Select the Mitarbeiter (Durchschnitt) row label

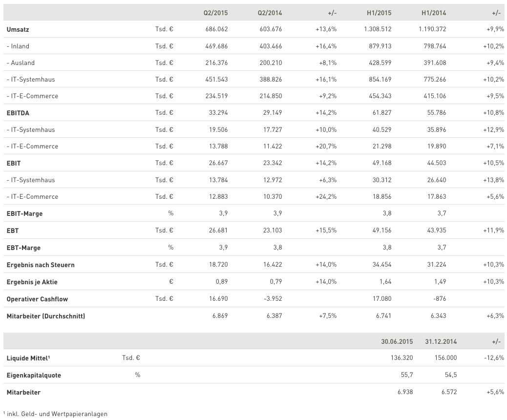[46, 316]
